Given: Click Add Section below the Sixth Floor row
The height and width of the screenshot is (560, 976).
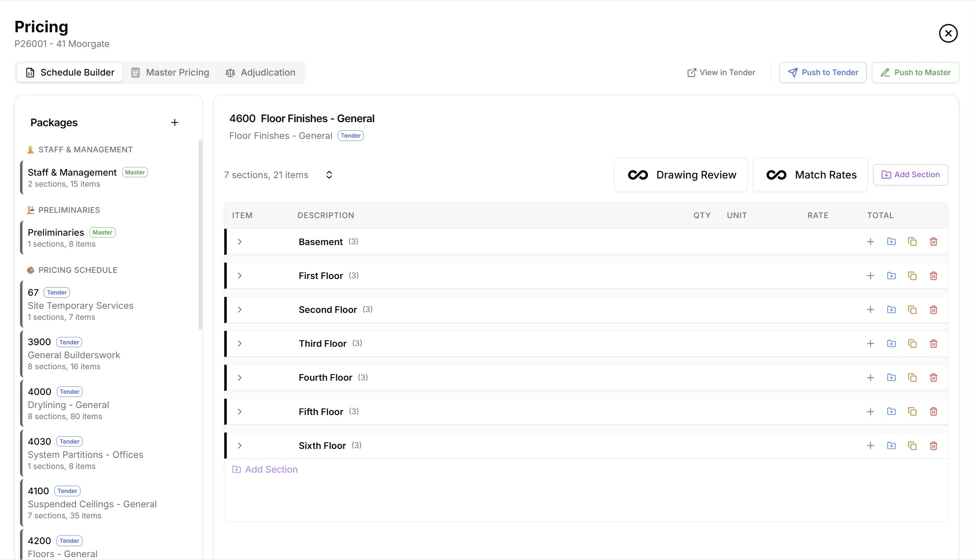Looking at the screenshot, I should pos(265,469).
